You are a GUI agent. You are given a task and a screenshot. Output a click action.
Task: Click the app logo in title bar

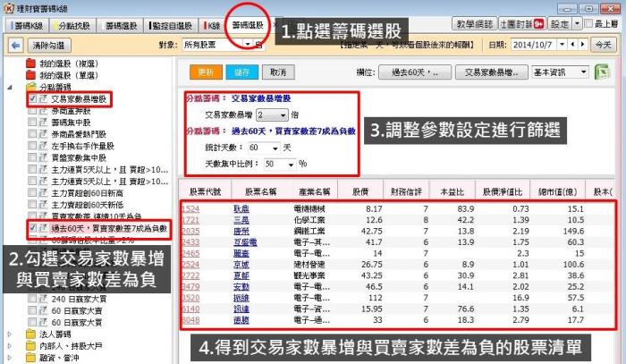[x=8, y=8]
